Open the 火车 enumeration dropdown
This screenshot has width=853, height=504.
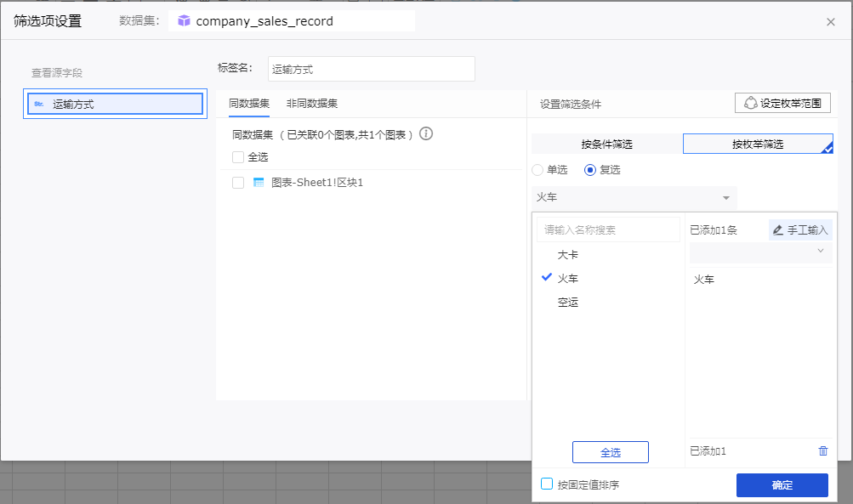coord(634,197)
